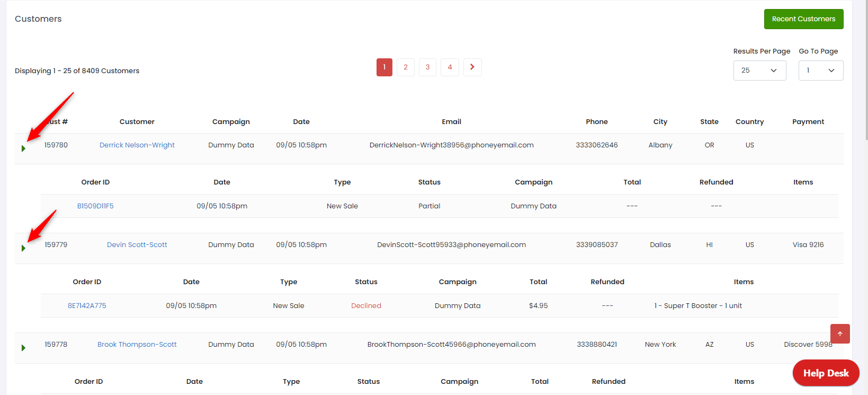Click the Recent Customers button
868x395 pixels.
tap(803, 19)
